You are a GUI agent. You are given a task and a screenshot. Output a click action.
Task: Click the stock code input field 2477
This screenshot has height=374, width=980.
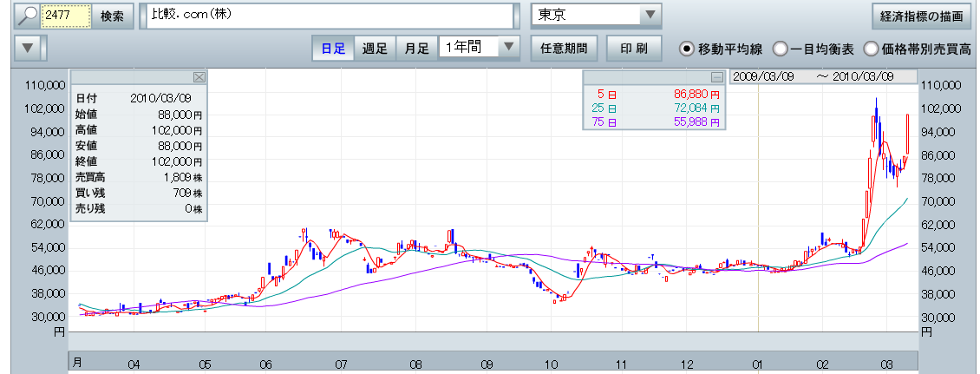coord(66,16)
